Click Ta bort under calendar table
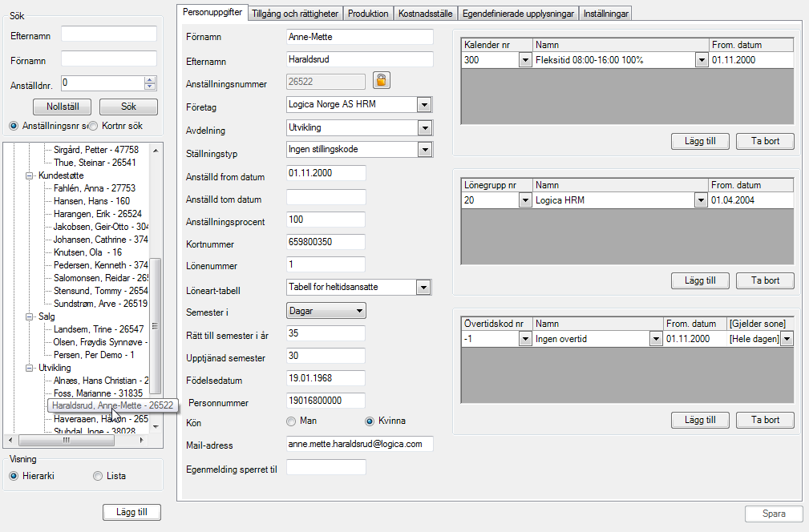 point(765,141)
